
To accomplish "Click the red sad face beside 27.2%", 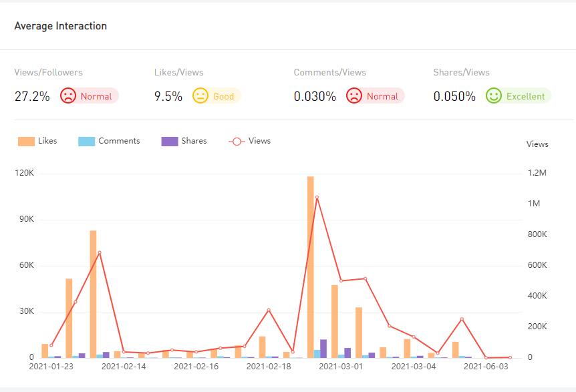I will (x=68, y=96).
